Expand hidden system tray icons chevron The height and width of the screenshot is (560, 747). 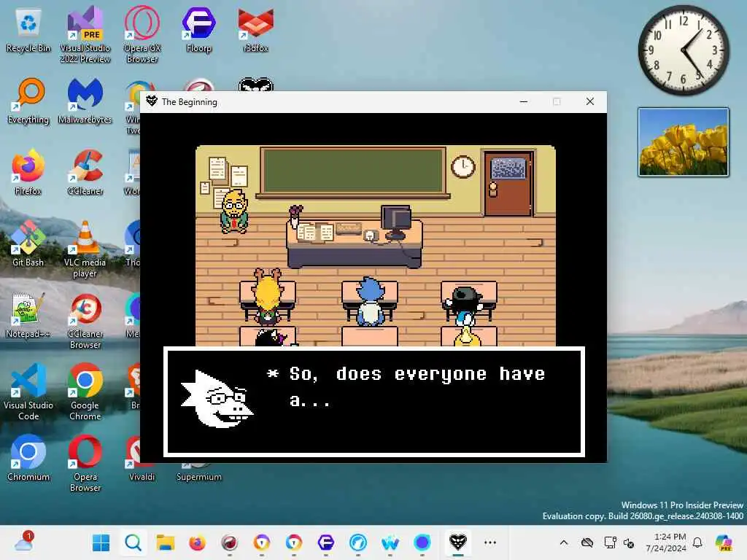(x=564, y=542)
